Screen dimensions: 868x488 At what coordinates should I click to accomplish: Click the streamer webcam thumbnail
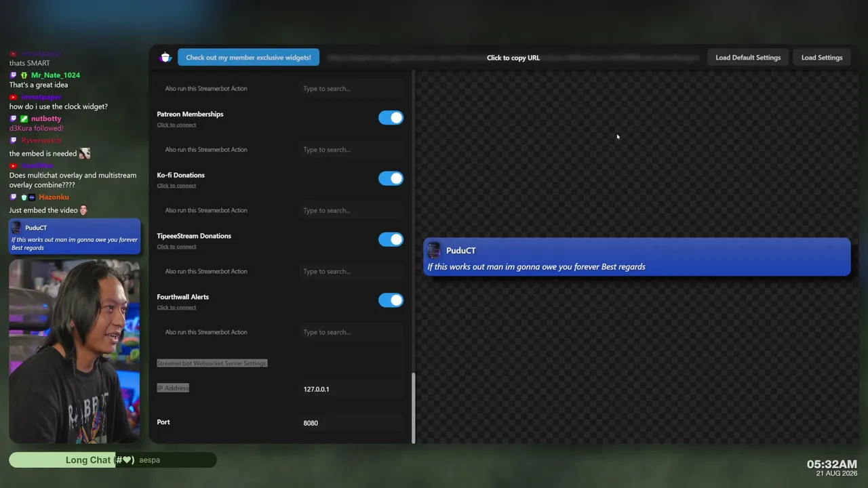tap(75, 351)
